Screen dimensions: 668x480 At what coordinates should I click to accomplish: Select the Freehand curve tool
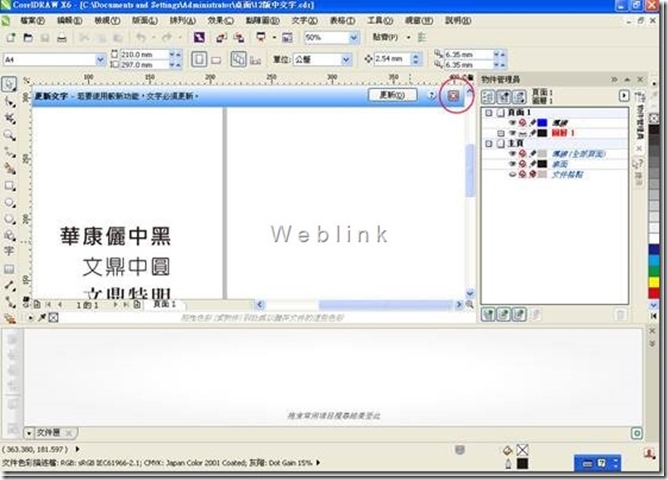point(9,152)
